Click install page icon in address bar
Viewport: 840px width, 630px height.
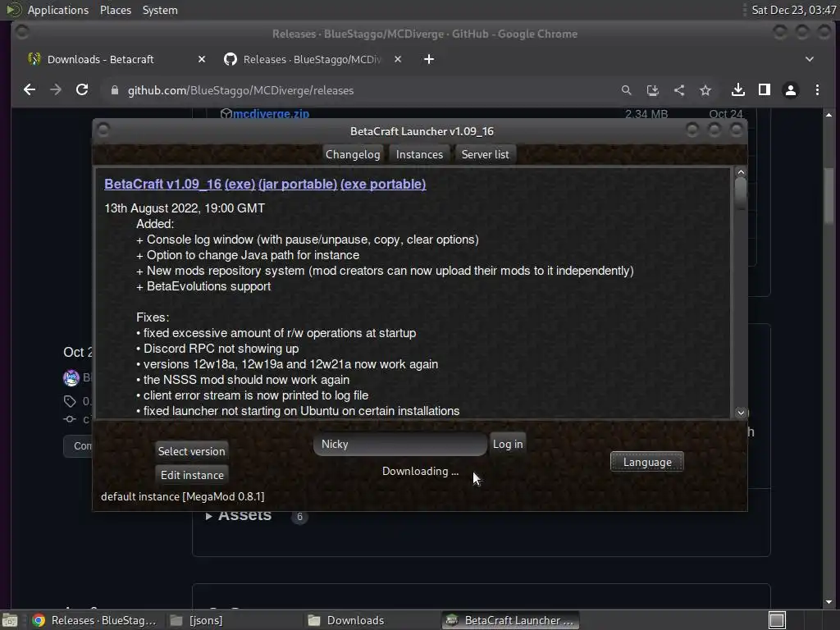pyautogui.click(x=652, y=90)
